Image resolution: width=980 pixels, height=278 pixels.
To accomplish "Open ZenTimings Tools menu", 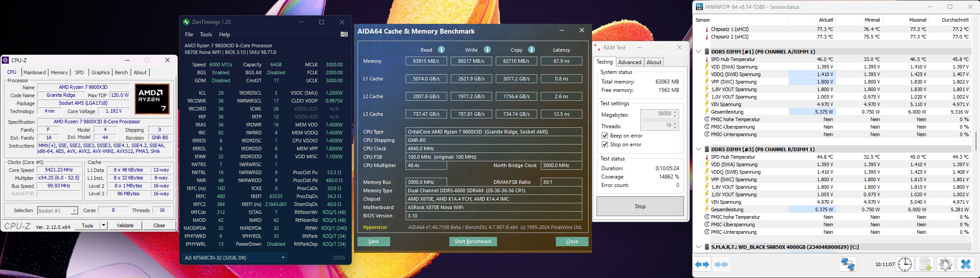I will click(206, 34).
